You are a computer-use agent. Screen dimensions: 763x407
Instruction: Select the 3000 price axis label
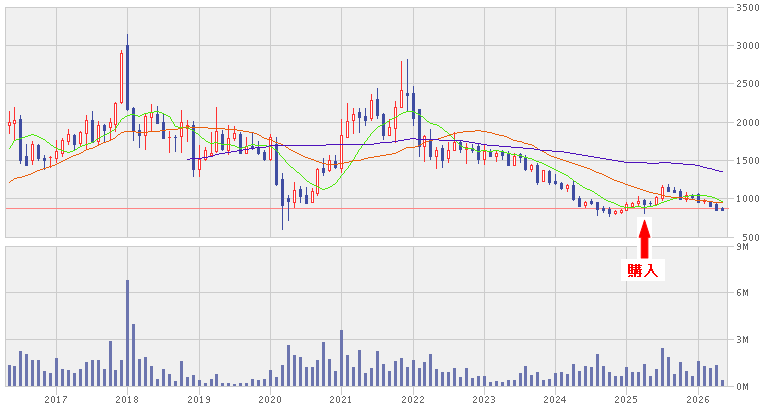pyautogui.click(x=748, y=46)
